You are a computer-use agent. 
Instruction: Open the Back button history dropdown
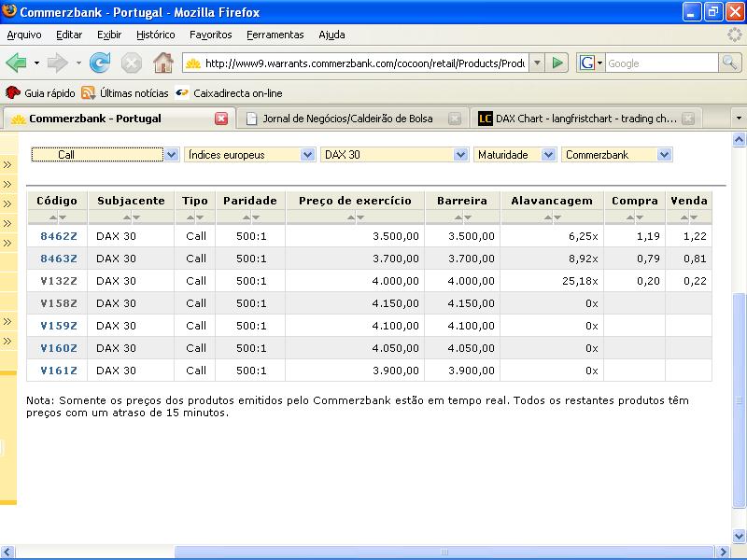36,63
